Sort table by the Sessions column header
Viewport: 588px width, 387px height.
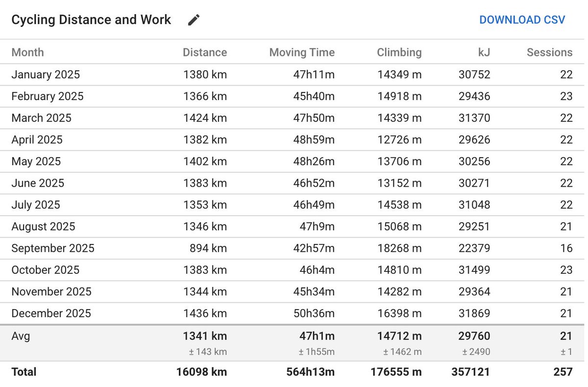point(549,52)
